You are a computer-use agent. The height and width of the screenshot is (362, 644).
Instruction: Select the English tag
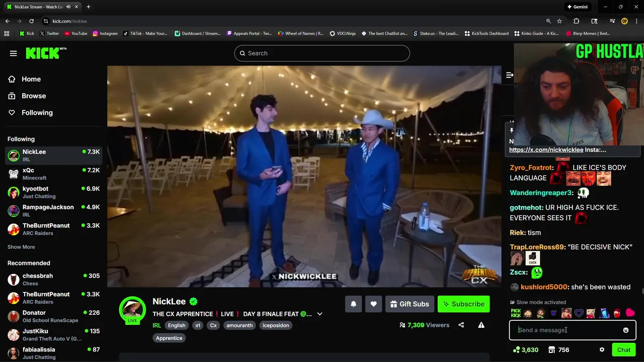(x=177, y=325)
